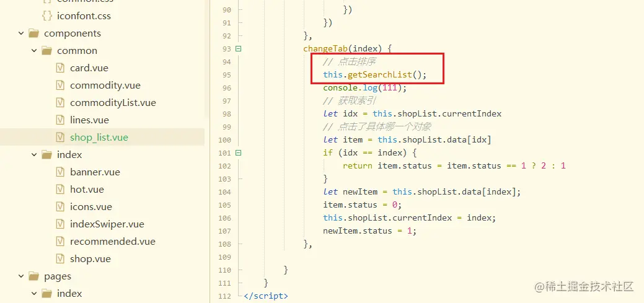The image size is (644, 303).
Task: Collapse the index folder under components
Action: pos(35,155)
